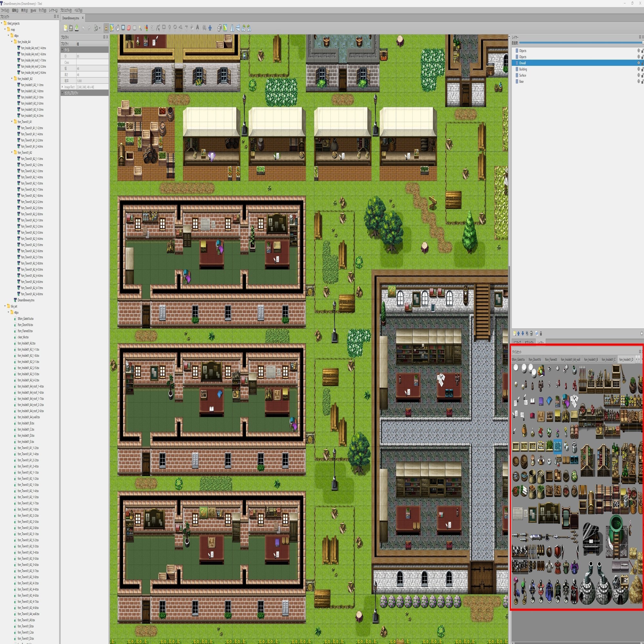Image resolution: width=644 pixels, height=644 pixels.
Task: Collapse the tile_set folder in project tree
Action: coord(5,306)
